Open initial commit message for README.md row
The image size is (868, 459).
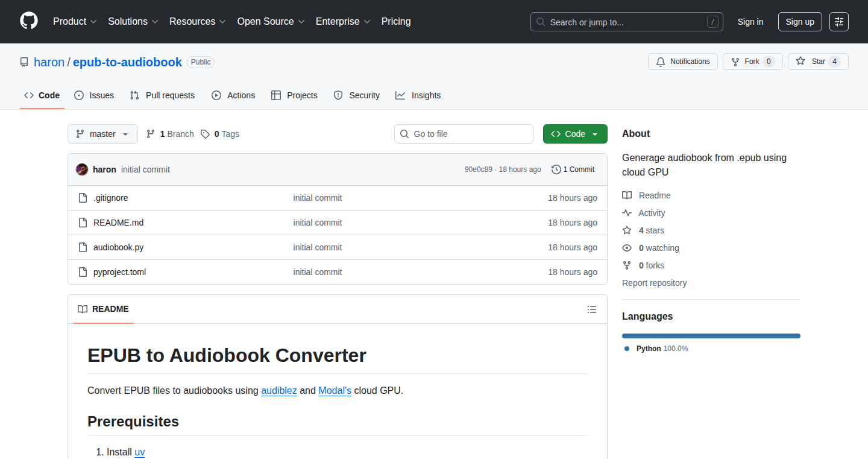click(x=318, y=223)
